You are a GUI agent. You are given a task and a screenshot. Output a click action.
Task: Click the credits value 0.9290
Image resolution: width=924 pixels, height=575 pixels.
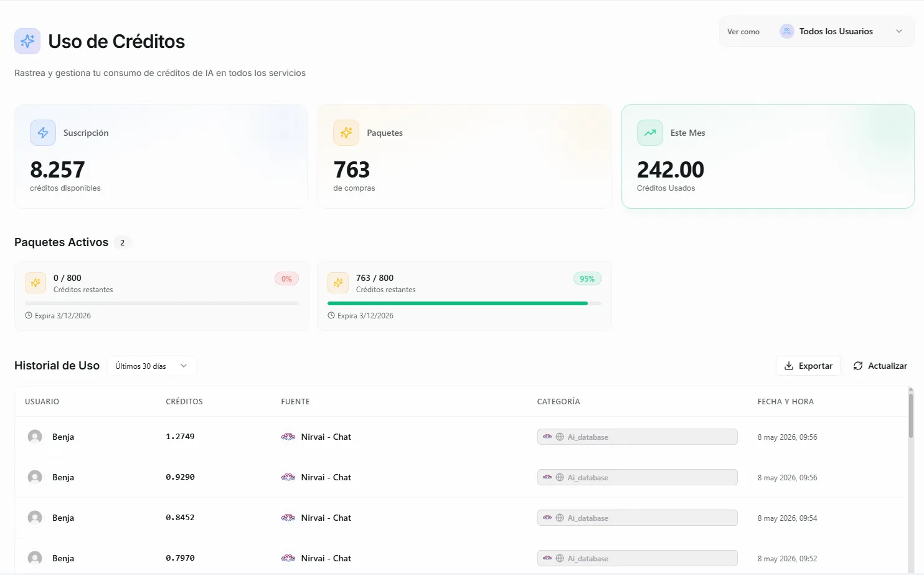point(180,477)
